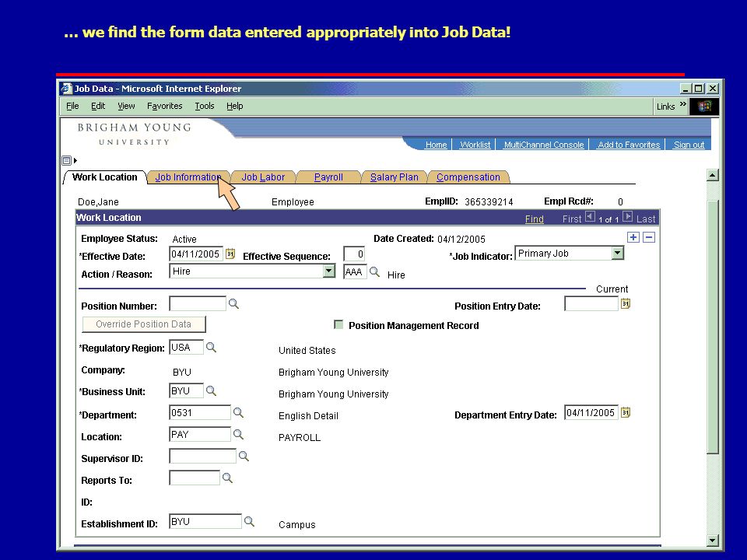Open the Supervisor ID lookup
Image resolution: width=747 pixels, height=560 pixels.
pos(244,457)
